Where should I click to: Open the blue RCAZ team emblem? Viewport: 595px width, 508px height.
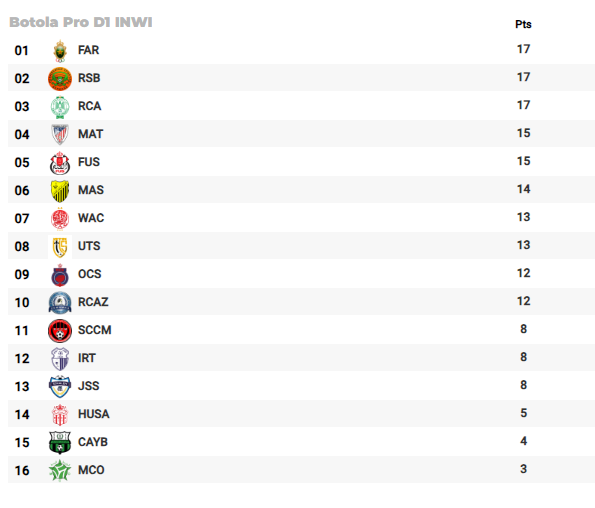[x=60, y=303]
